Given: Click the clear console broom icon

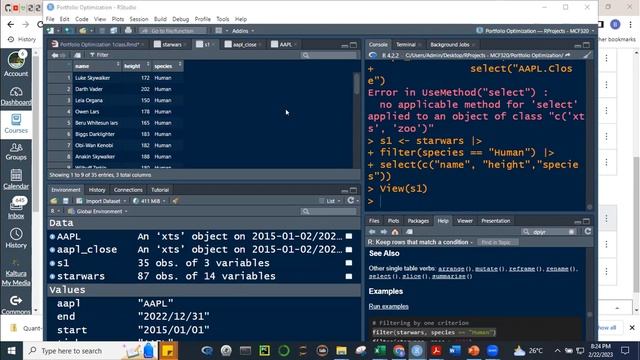Looking at the screenshot, I should 587,55.
